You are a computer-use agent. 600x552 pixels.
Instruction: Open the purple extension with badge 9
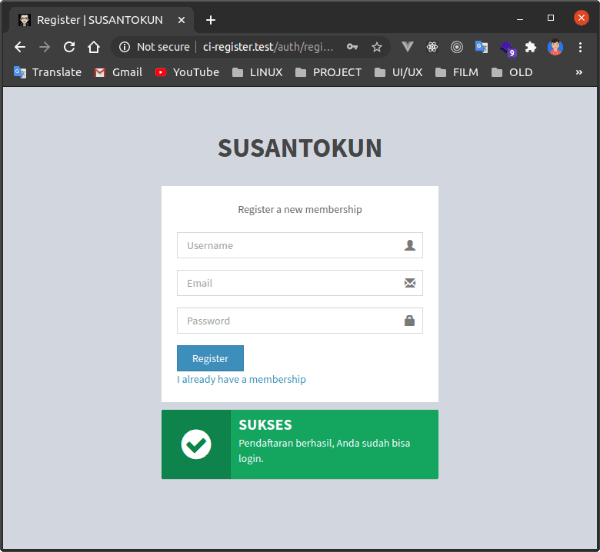point(508,48)
